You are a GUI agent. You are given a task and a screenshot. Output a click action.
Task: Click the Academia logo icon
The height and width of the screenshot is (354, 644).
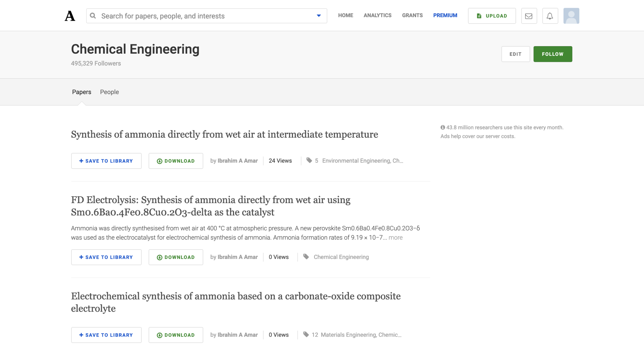tap(70, 16)
